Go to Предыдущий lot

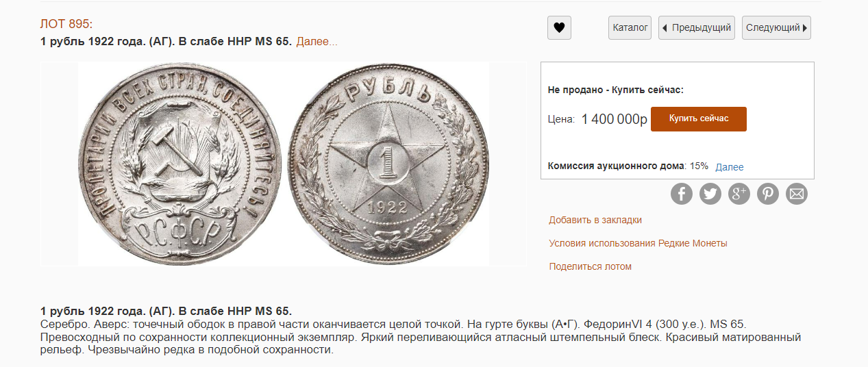[696, 28]
